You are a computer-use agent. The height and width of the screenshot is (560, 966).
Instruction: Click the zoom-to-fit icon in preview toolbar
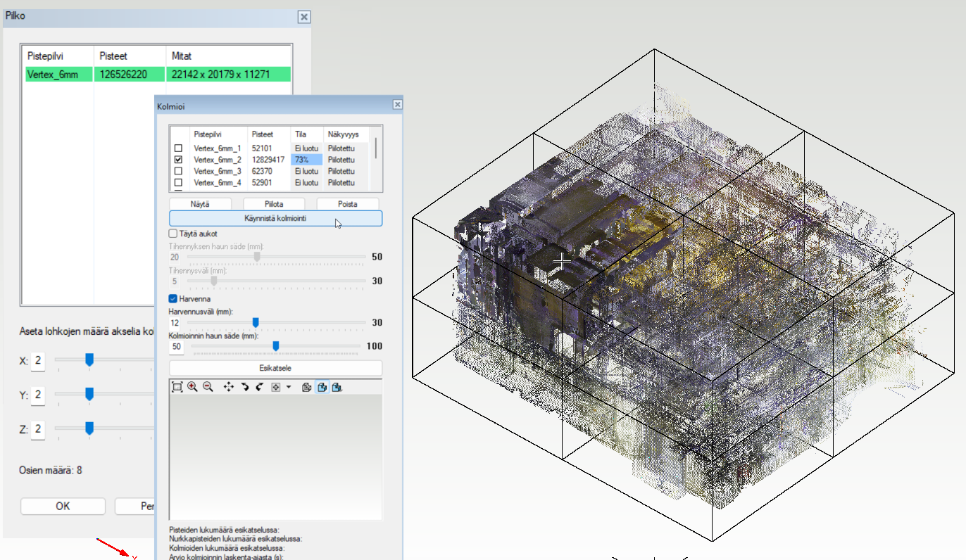[177, 387]
